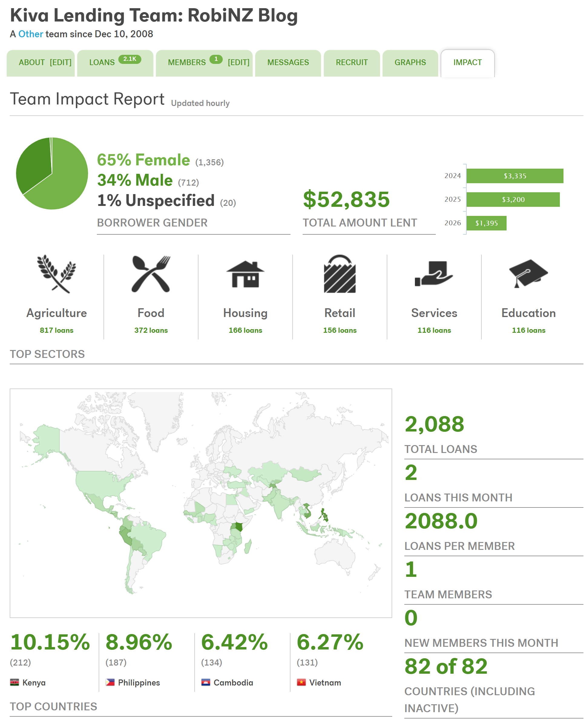
Task: Follow the Other team category link
Action: [31, 34]
